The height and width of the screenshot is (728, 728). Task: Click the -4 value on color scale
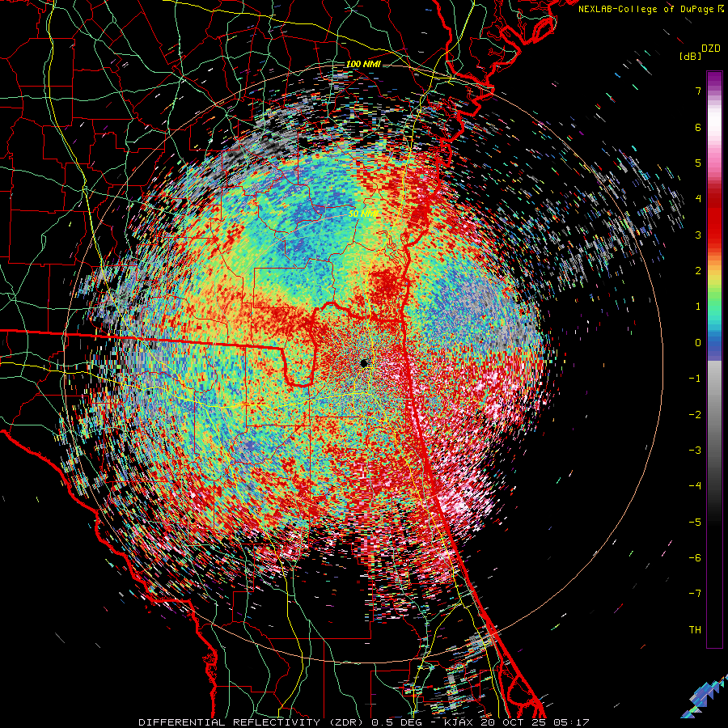tap(695, 485)
